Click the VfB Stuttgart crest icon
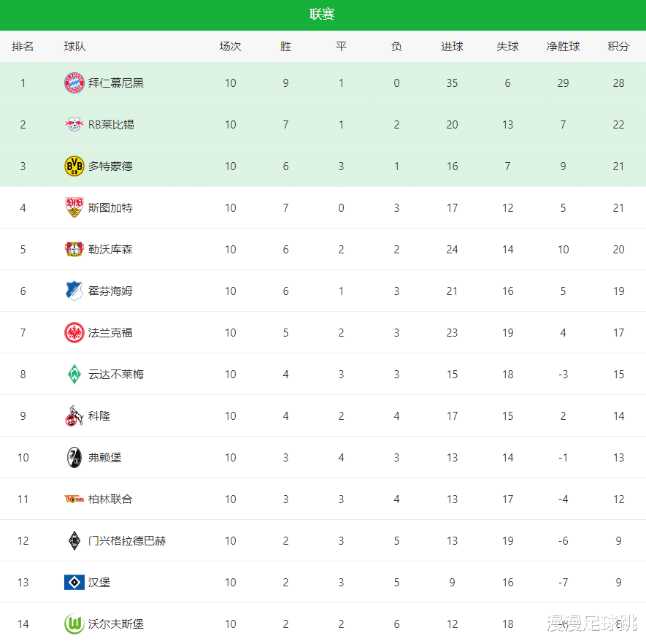Screen dimensions: 646x644 click(74, 208)
